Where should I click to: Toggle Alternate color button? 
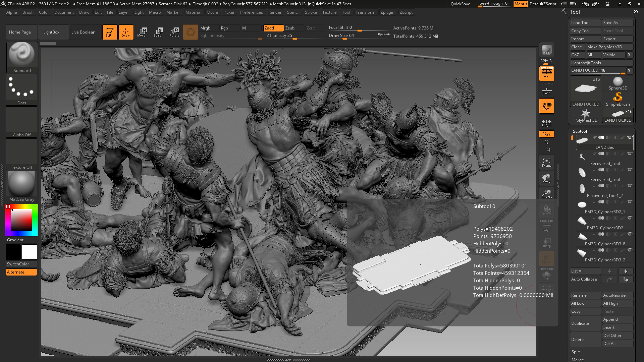21,272
